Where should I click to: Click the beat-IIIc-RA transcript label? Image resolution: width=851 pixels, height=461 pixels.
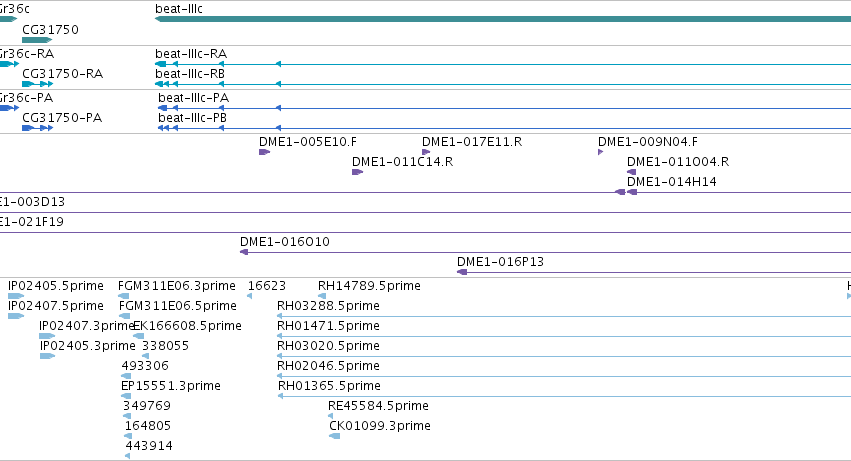(x=191, y=54)
